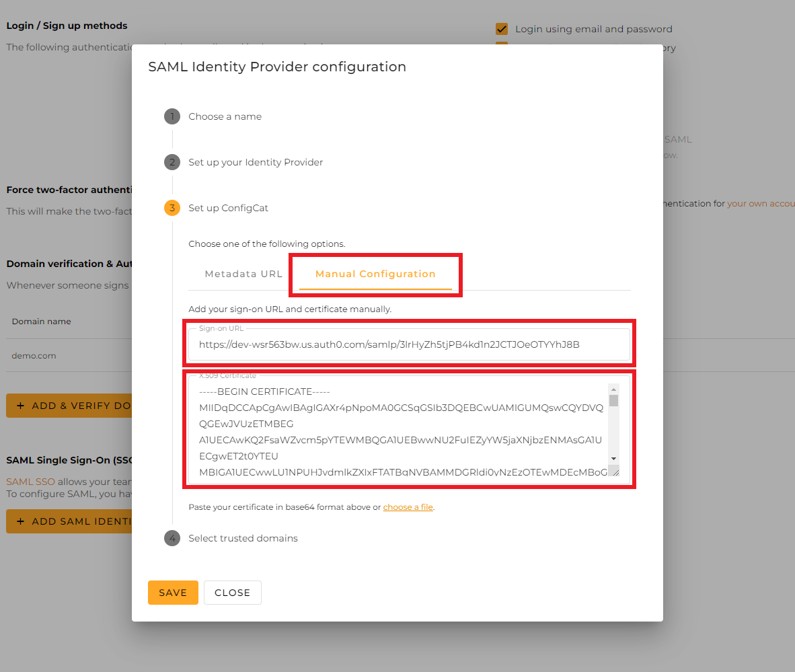Click the orange step 3 number circle
This screenshot has width=795, height=672.
tap(172, 208)
